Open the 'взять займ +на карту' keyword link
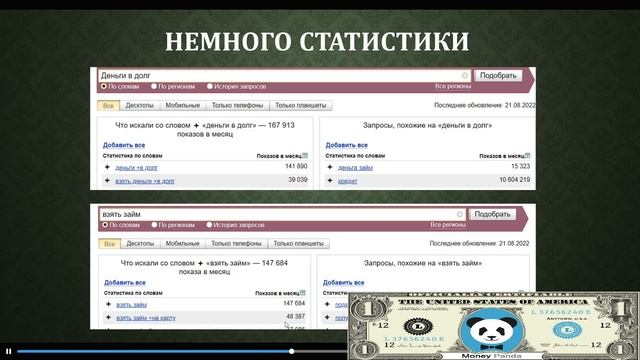 coord(146,318)
